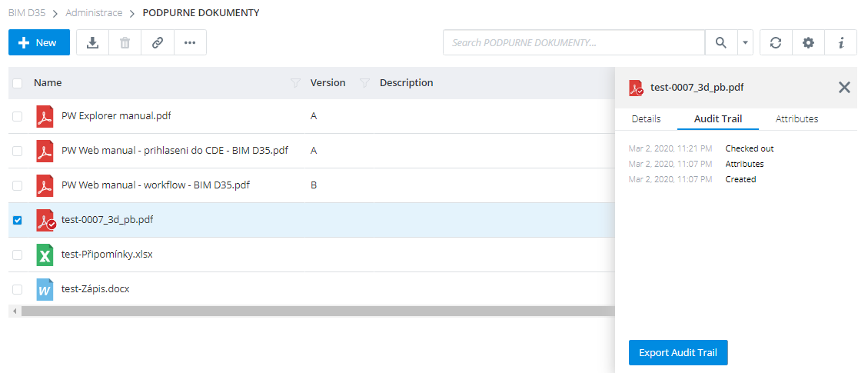Screen dimensions: 868x373
Task: Open the more options ellipsis menu
Action: (190, 43)
